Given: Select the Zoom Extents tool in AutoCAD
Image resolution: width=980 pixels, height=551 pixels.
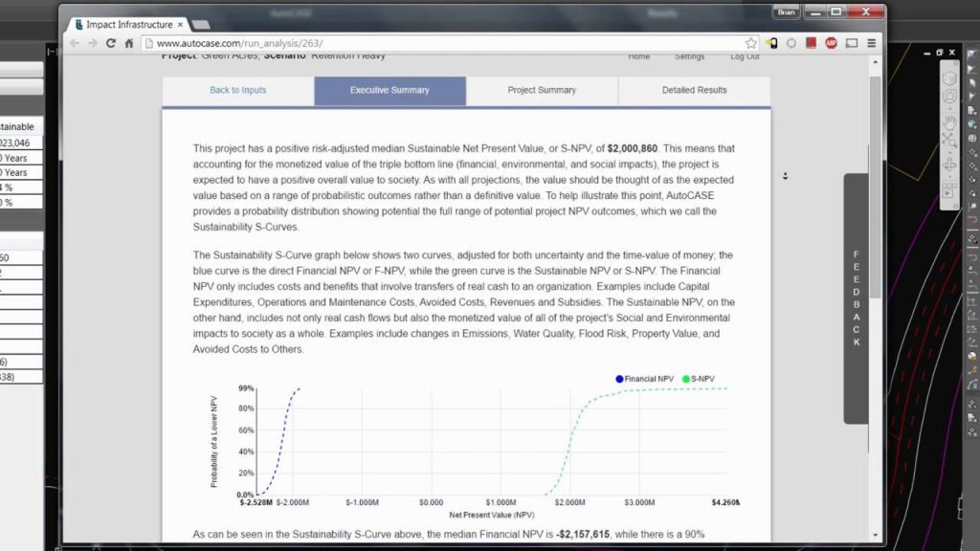Looking at the screenshot, I should [949, 142].
